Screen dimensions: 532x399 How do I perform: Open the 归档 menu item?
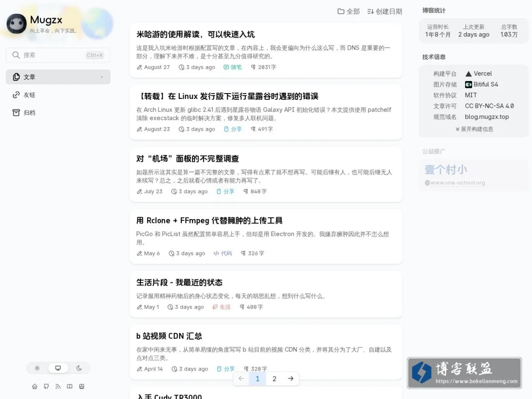[58, 113]
